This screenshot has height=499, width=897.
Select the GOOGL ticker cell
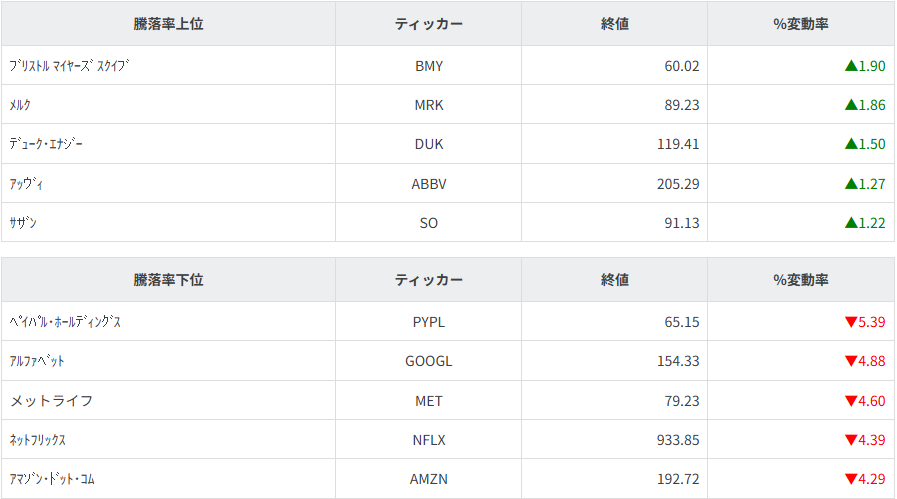pyautogui.click(x=428, y=361)
